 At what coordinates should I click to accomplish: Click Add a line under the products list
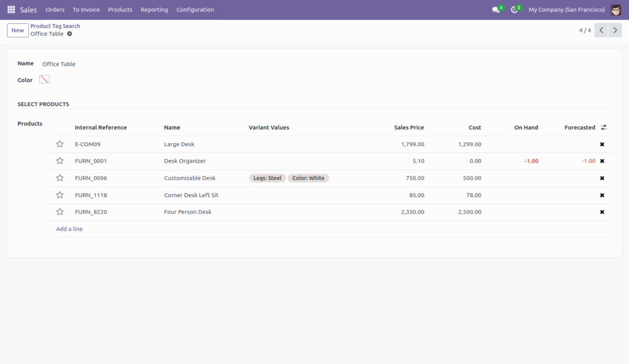69,228
